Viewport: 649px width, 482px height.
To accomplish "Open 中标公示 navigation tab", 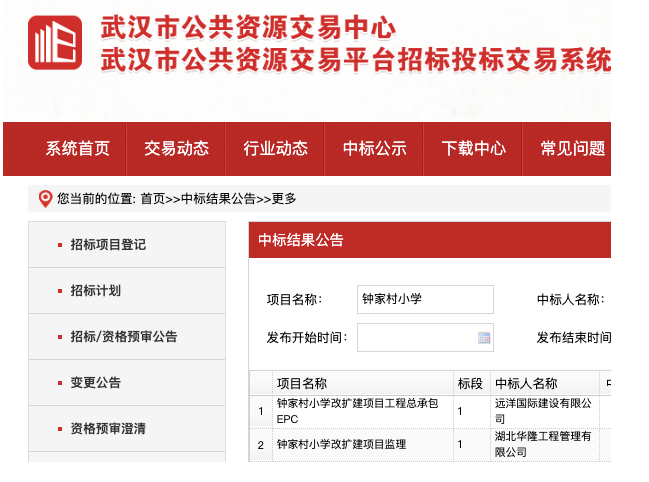I will pos(375,149).
